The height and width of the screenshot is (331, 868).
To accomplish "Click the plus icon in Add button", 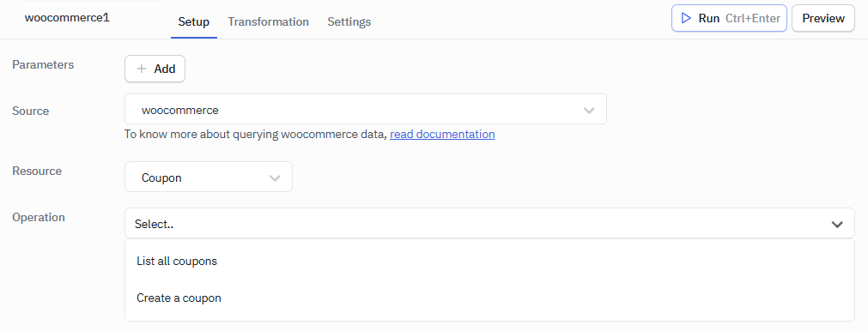I will [x=142, y=69].
